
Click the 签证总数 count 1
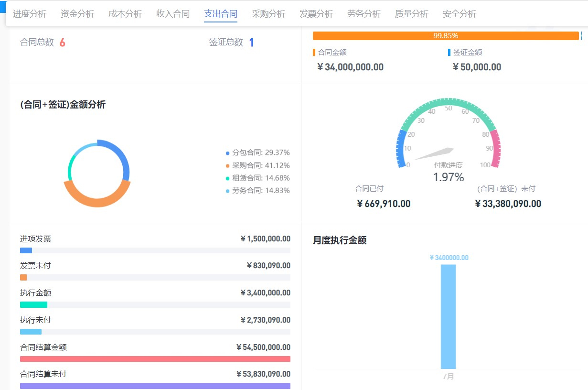point(251,43)
